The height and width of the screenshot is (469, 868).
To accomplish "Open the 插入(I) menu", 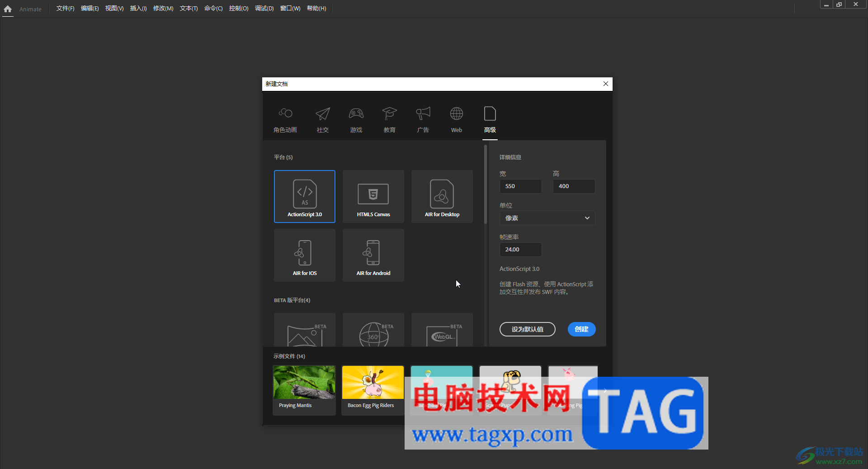I will [x=138, y=9].
